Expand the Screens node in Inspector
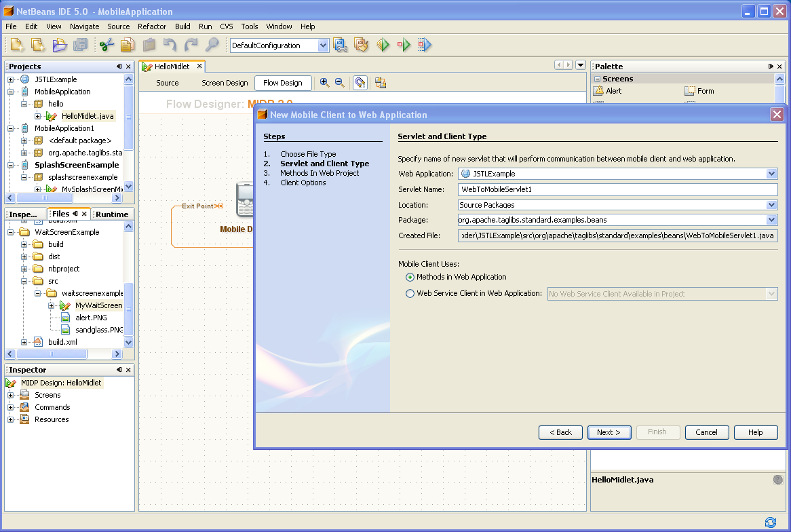Viewport: 791px width, 532px height. coord(11,395)
